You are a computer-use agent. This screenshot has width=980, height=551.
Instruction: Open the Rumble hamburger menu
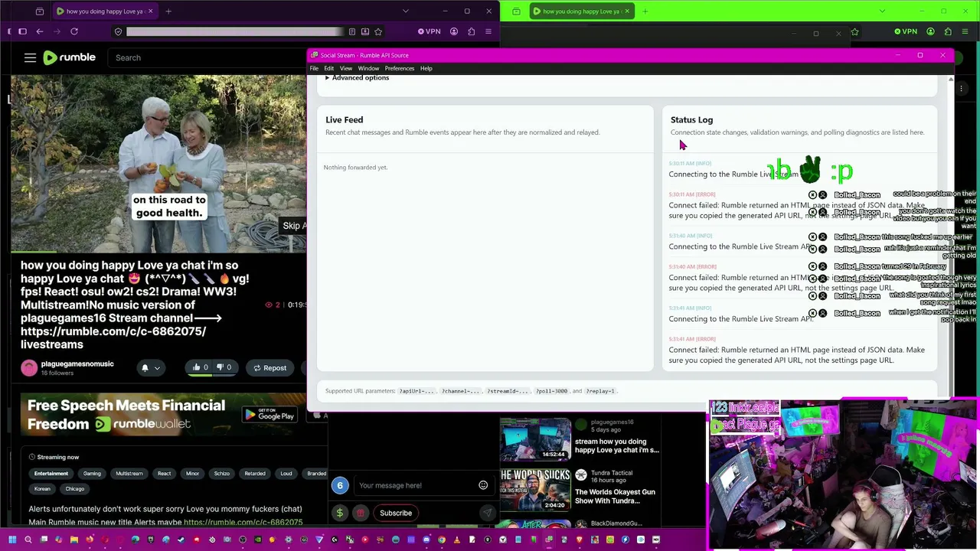click(x=30, y=57)
